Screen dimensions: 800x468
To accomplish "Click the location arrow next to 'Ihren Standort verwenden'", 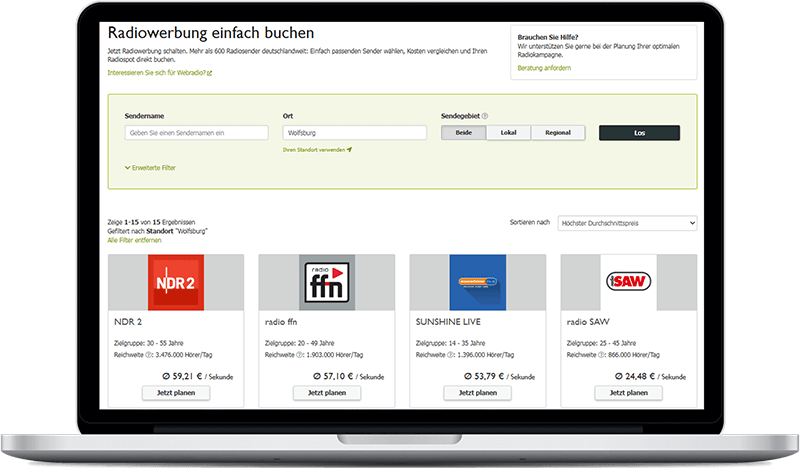I will pos(350,150).
